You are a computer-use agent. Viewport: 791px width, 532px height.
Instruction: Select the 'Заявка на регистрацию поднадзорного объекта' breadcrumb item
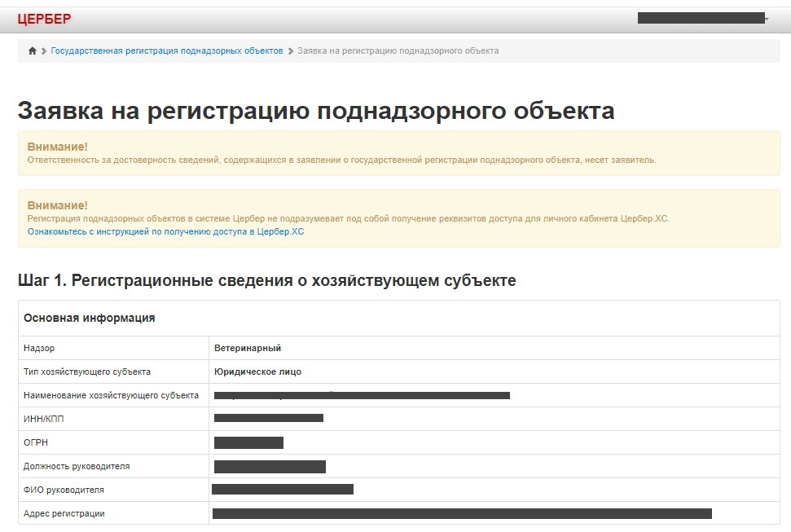click(398, 51)
